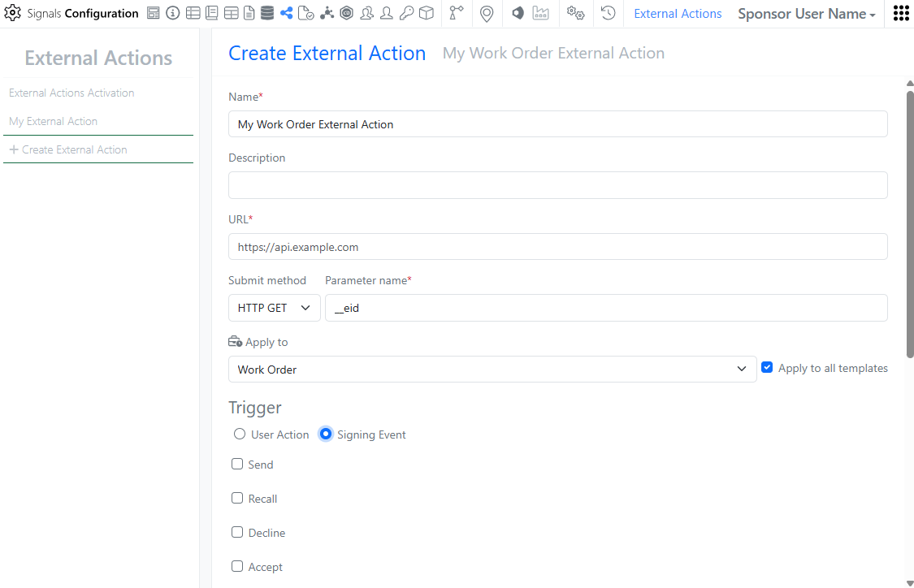Click the blue share icon
This screenshot has width=914, height=588.
pyautogui.click(x=286, y=13)
